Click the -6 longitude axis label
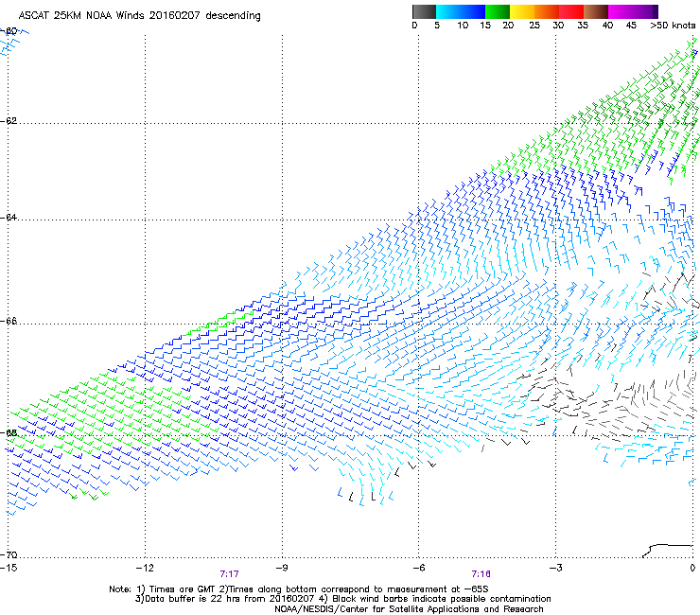This screenshot has height=615, width=700. (418, 568)
